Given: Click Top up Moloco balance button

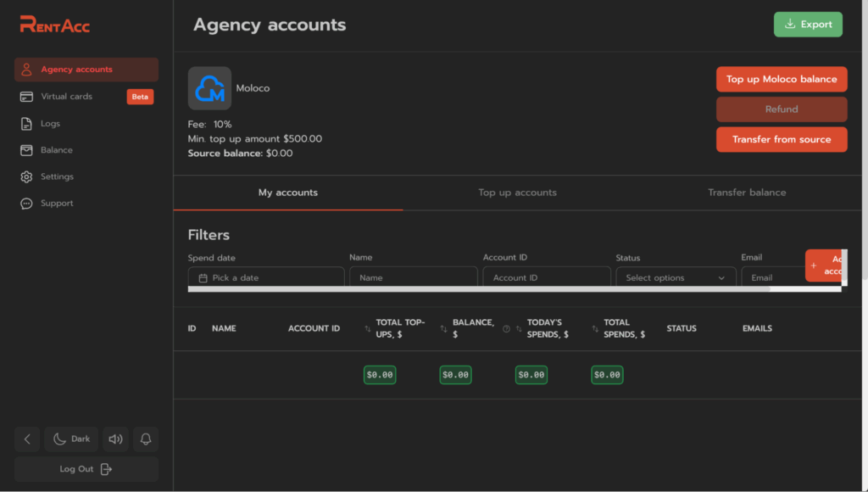Looking at the screenshot, I should [x=781, y=79].
